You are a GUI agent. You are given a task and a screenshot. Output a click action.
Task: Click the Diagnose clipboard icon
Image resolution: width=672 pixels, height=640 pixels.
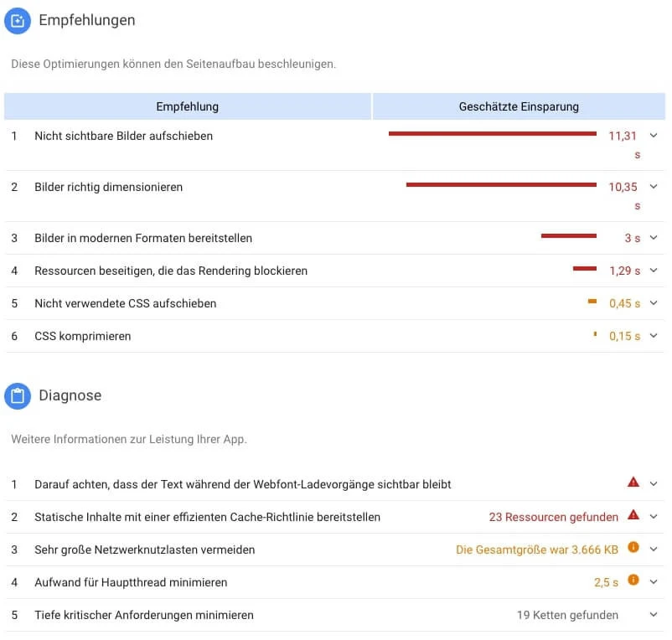(x=17, y=396)
